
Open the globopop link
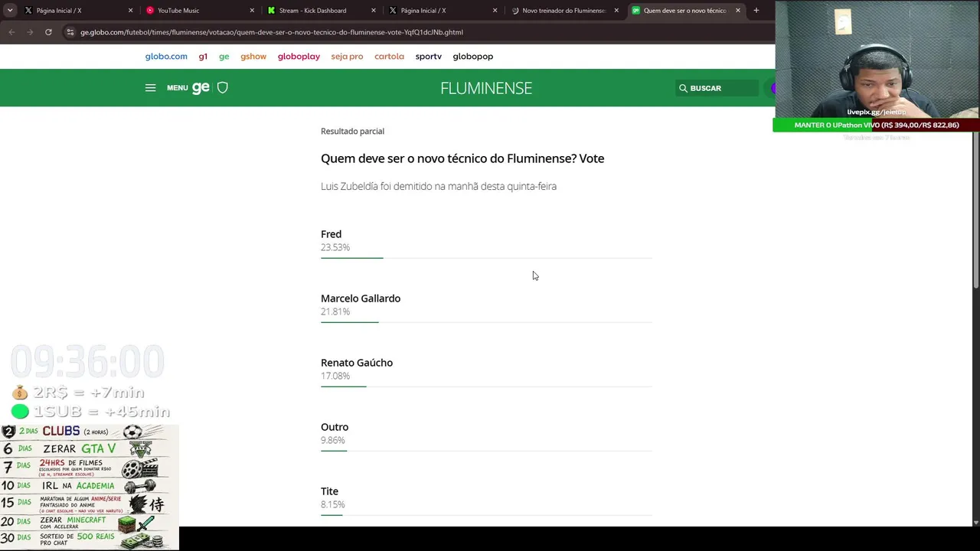pyautogui.click(x=473, y=57)
